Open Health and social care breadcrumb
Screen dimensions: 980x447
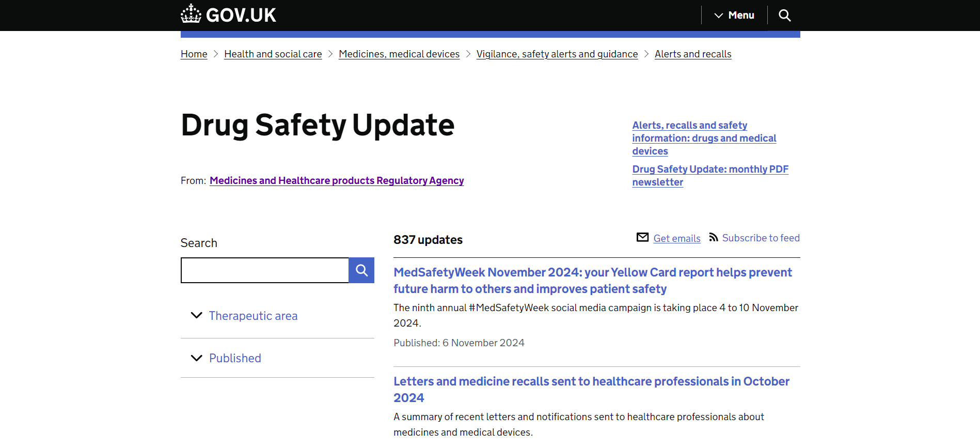[x=273, y=54]
